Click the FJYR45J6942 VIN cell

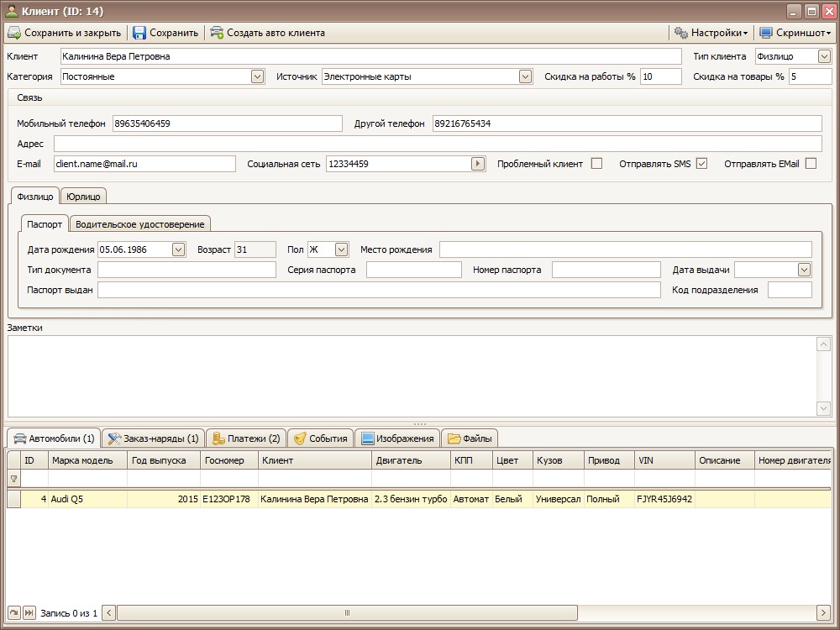664,499
